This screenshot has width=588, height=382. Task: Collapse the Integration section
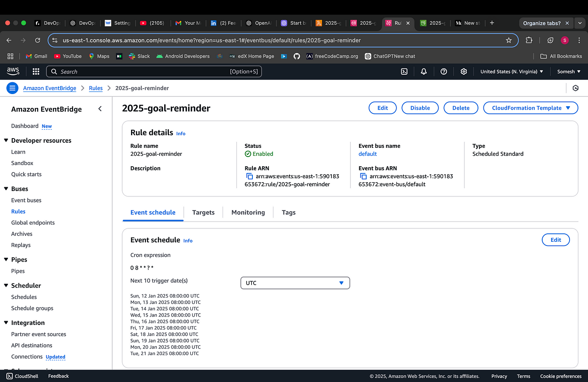coord(6,323)
